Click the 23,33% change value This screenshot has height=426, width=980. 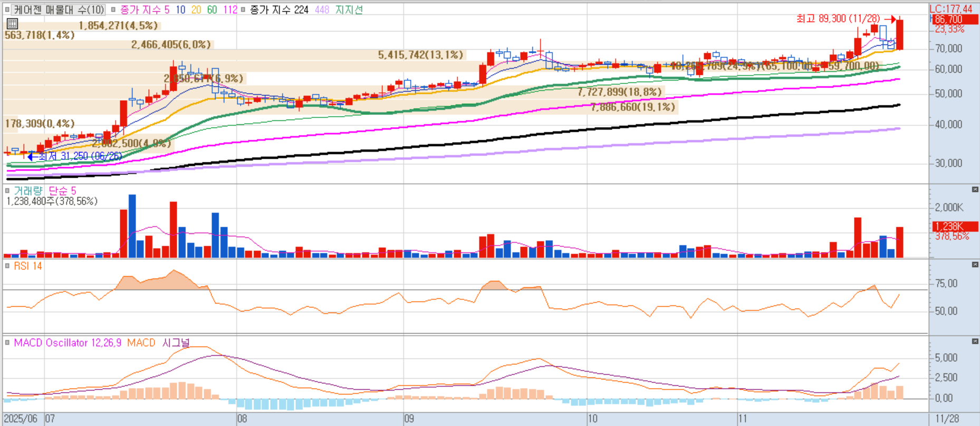(x=949, y=30)
